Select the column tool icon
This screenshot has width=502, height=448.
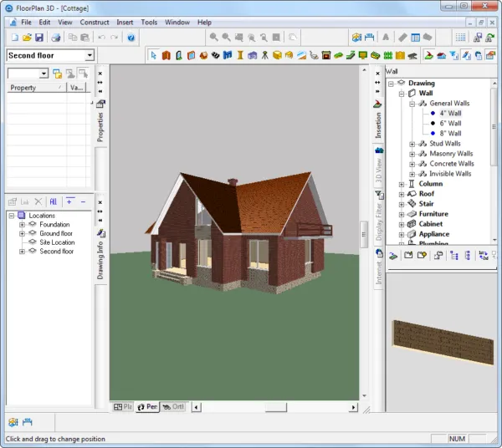tap(240, 55)
